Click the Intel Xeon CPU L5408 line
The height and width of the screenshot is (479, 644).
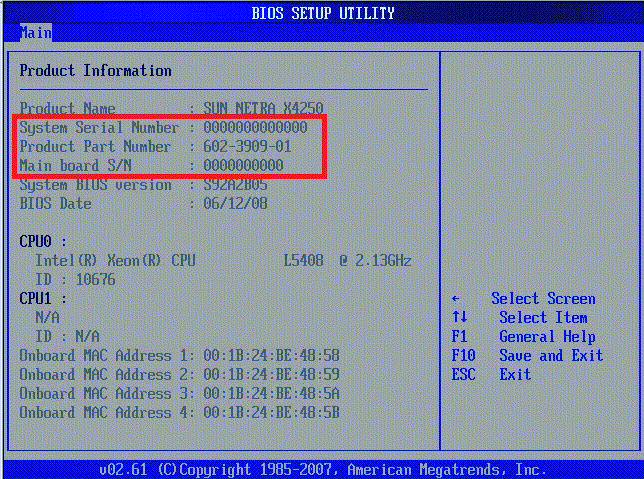(222, 261)
